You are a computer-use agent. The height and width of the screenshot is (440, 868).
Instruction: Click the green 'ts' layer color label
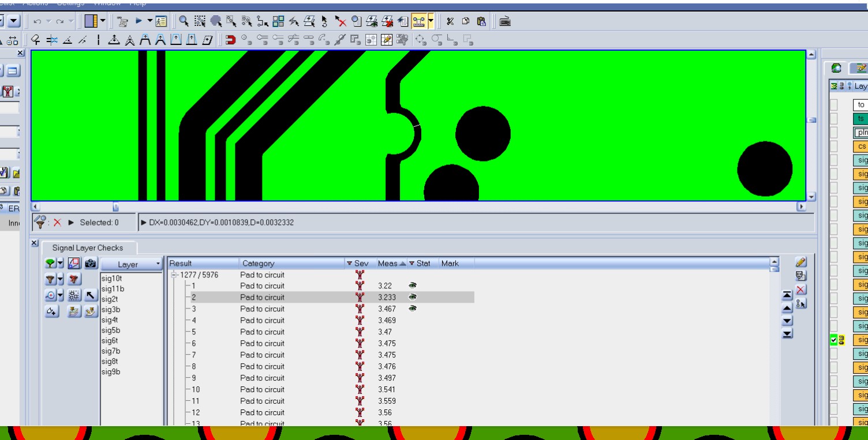click(860, 118)
